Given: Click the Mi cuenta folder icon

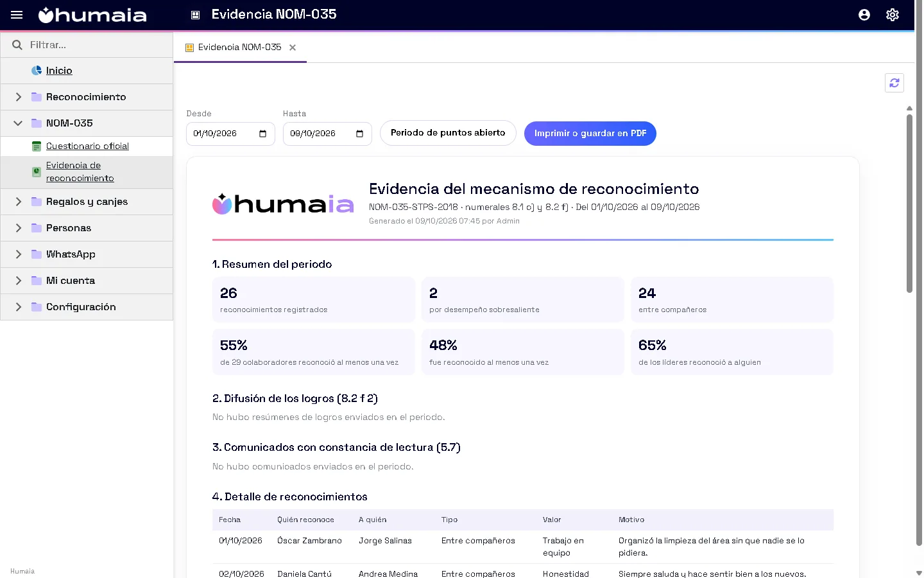Looking at the screenshot, I should 37,281.
